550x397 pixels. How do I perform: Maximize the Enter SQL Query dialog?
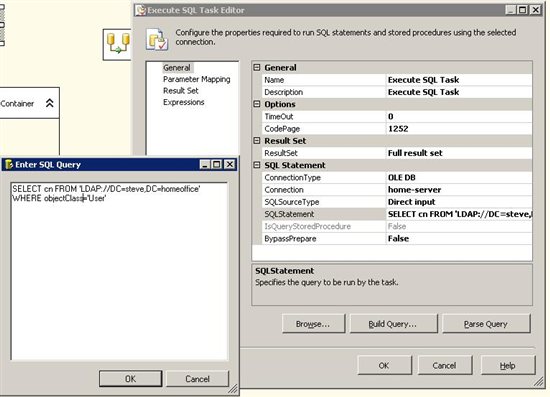pyautogui.click(x=217, y=164)
